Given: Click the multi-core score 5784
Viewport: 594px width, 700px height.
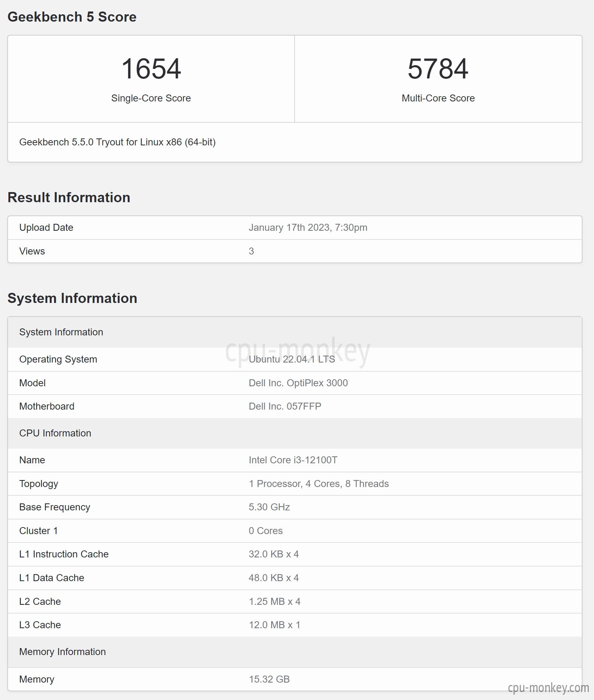Looking at the screenshot, I should point(438,69).
